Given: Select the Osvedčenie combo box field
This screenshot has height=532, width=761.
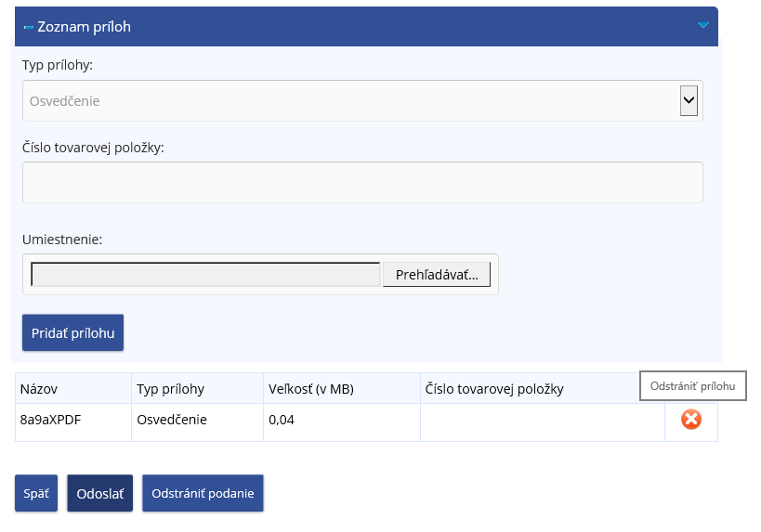Looking at the screenshot, I should pyautogui.click(x=362, y=101).
